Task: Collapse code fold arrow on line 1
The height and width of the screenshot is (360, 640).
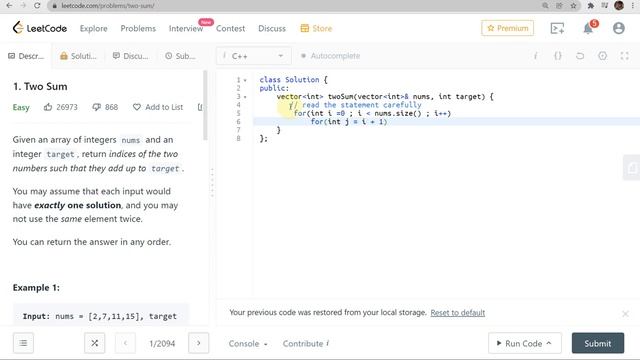Action: coord(245,80)
